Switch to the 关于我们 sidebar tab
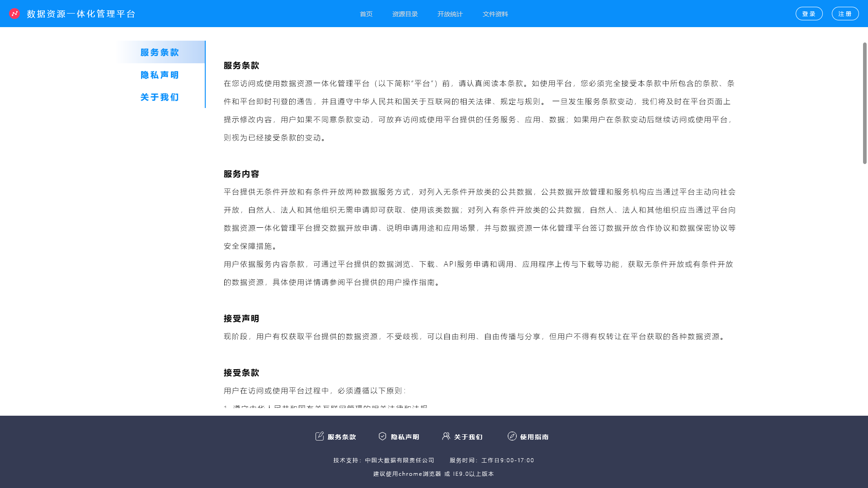The height and width of the screenshot is (488, 868). click(x=160, y=97)
